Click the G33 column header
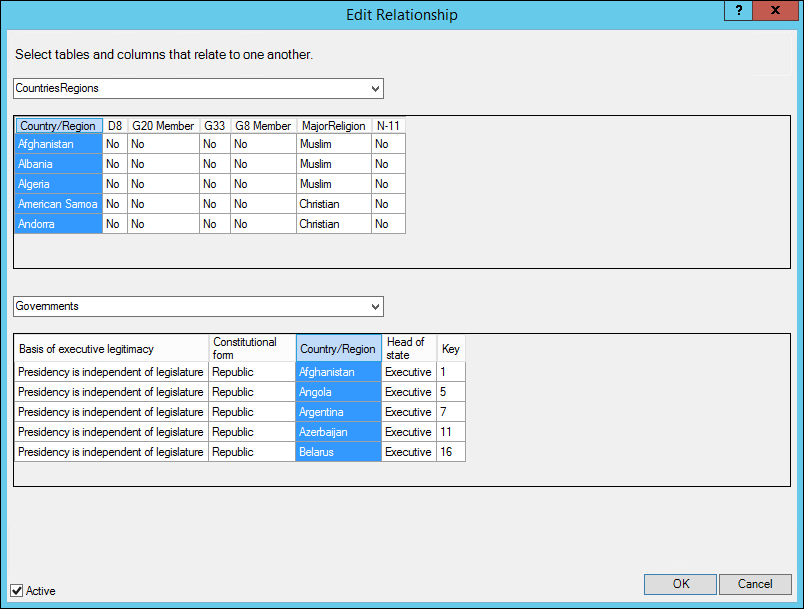 pos(214,126)
